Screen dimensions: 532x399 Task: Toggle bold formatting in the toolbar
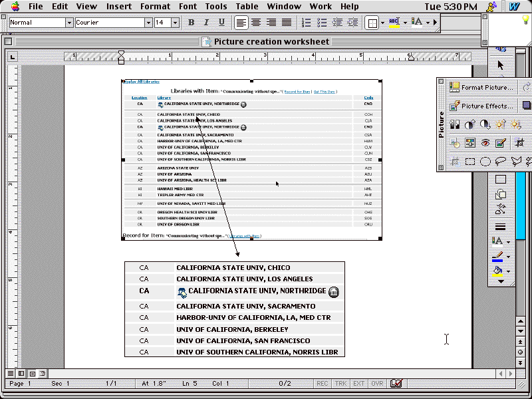point(191,23)
